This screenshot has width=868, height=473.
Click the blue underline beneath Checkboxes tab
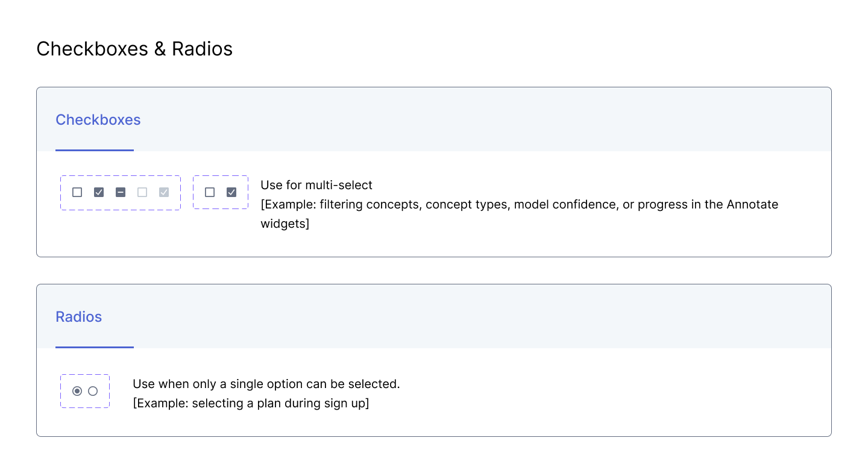(95, 150)
